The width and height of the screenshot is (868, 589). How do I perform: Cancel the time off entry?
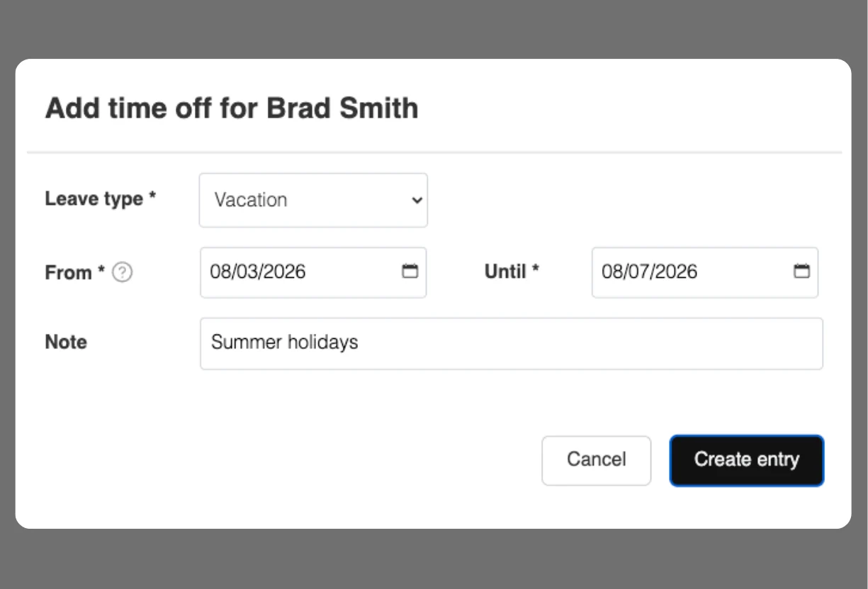596,460
